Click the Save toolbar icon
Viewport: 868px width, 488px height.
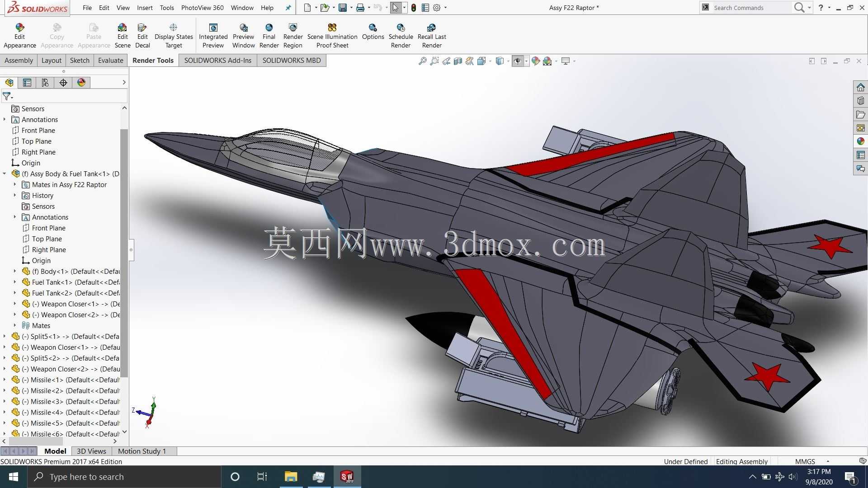point(343,8)
